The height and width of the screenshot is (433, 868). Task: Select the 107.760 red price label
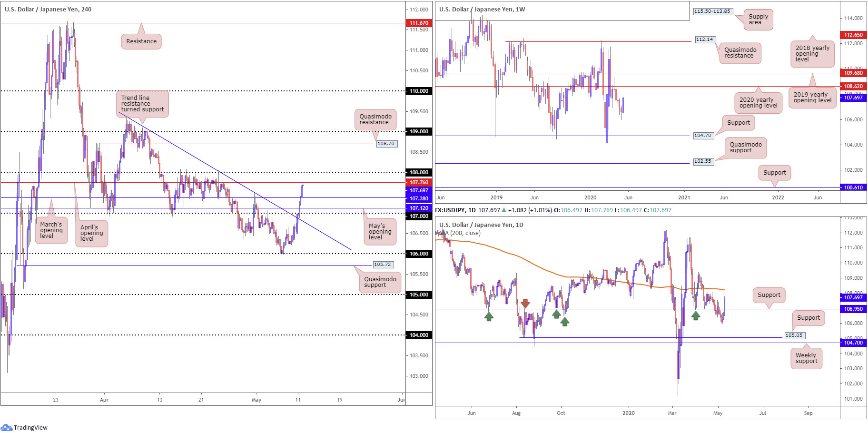pyautogui.click(x=419, y=182)
